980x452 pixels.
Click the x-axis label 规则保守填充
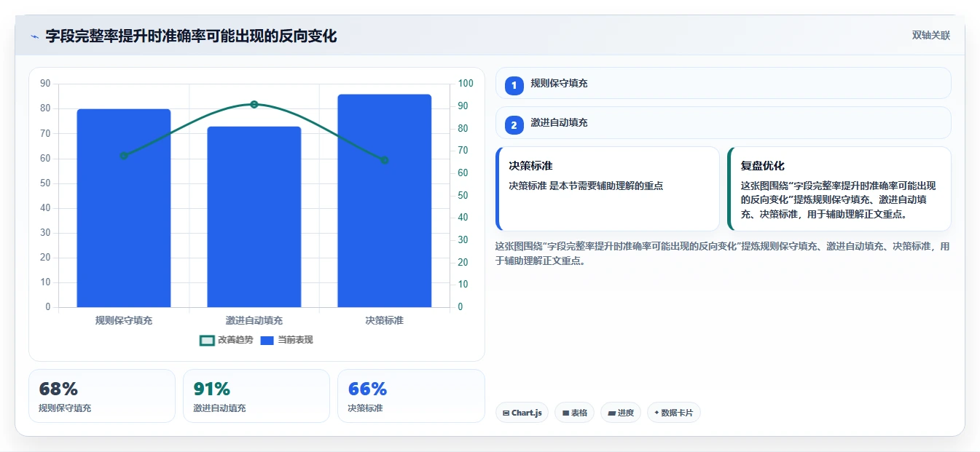click(124, 320)
